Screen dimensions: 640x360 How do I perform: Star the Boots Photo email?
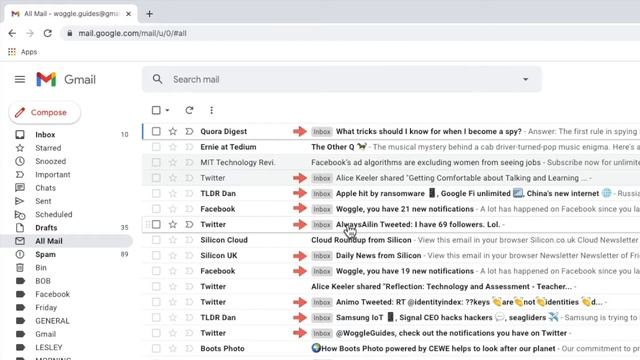(x=173, y=349)
